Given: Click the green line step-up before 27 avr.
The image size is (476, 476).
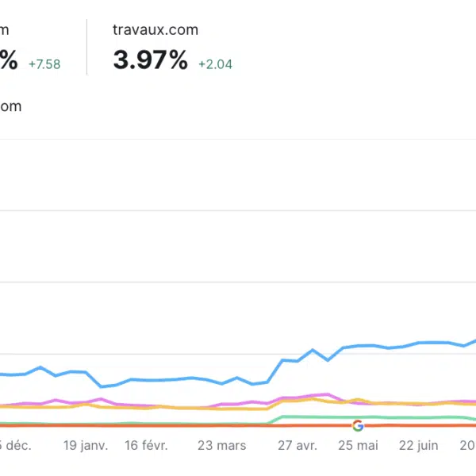Looking at the screenshot, I should (276, 418).
